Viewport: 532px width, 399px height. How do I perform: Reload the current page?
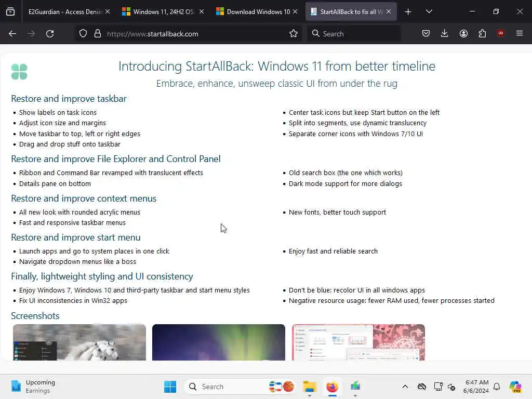click(x=50, y=34)
